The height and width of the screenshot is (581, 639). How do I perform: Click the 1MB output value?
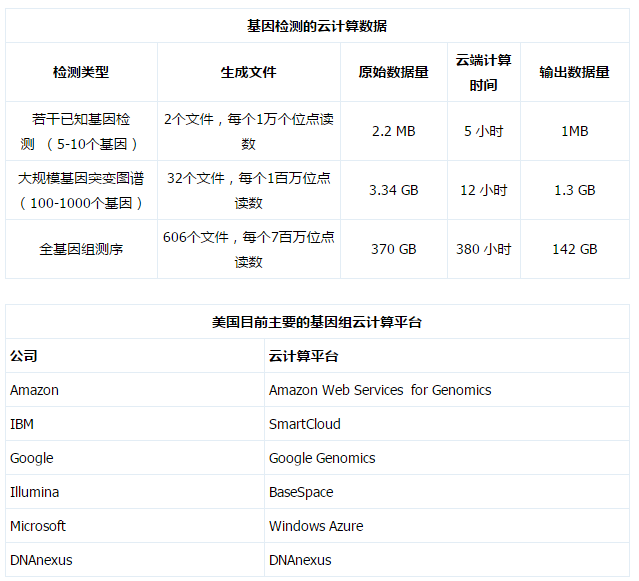[575, 131]
